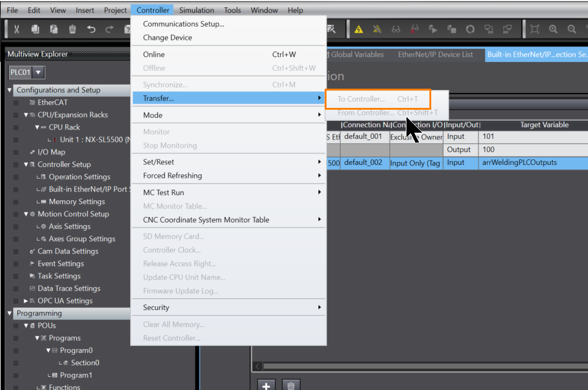This screenshot has height=390, width=588.
Task: Click the Zoom In magnifier icon
Action: [x=553, y=29]
